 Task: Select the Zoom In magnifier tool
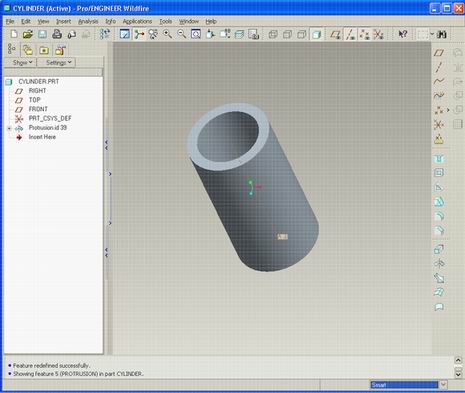click(167, 34)
